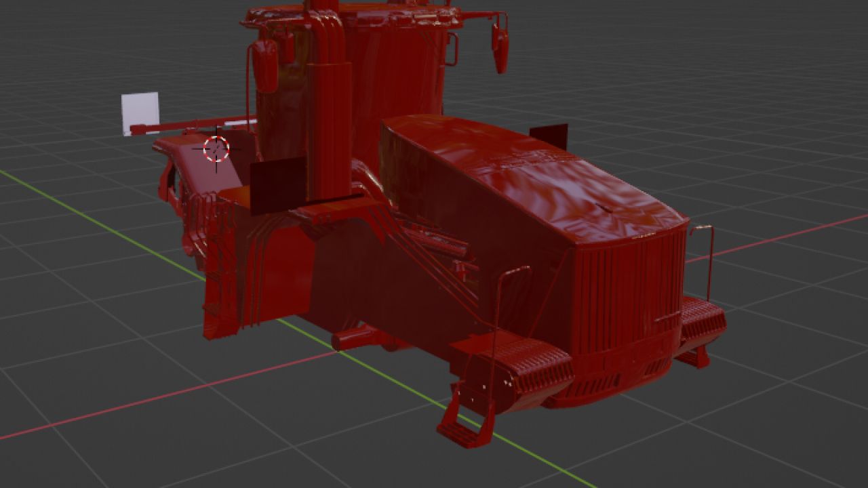Click the 3D cursor crosshair in viewport
Viewport: 868px width, 488px height.
[x=216, y=149]
